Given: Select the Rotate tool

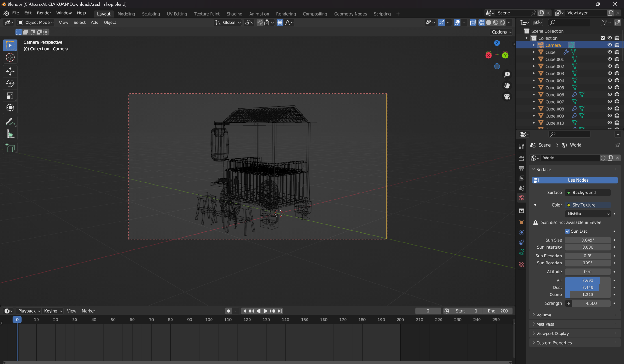Looking at the screenshot, I should tap(10, 83).
